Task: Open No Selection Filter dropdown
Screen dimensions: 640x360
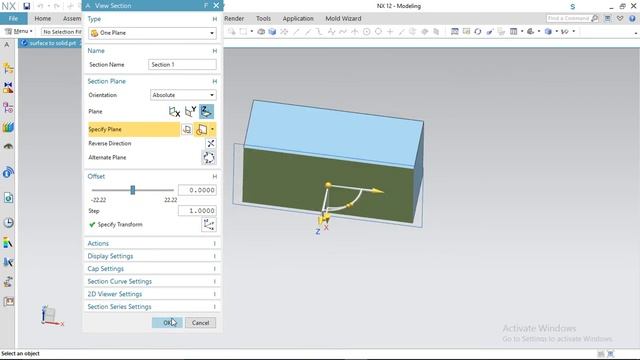Action: pos(62,31)
